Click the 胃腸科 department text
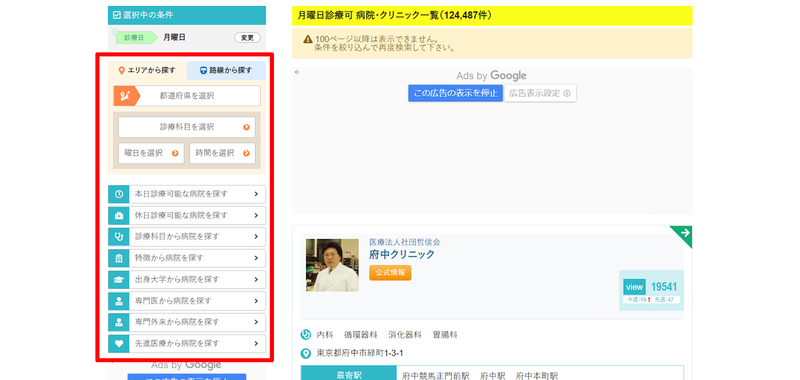 point(445,335)
